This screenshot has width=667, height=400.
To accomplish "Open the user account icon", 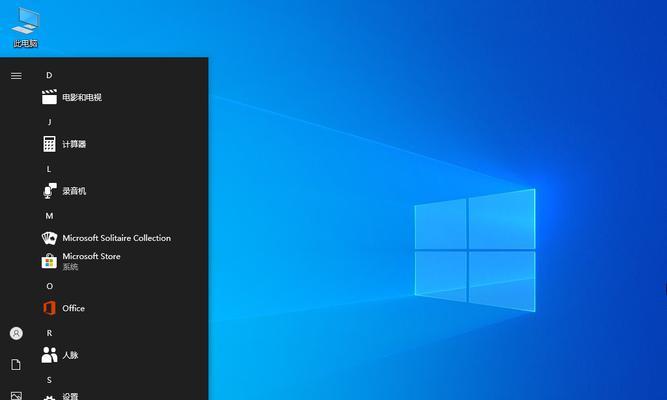I will [x=16, y=333].
